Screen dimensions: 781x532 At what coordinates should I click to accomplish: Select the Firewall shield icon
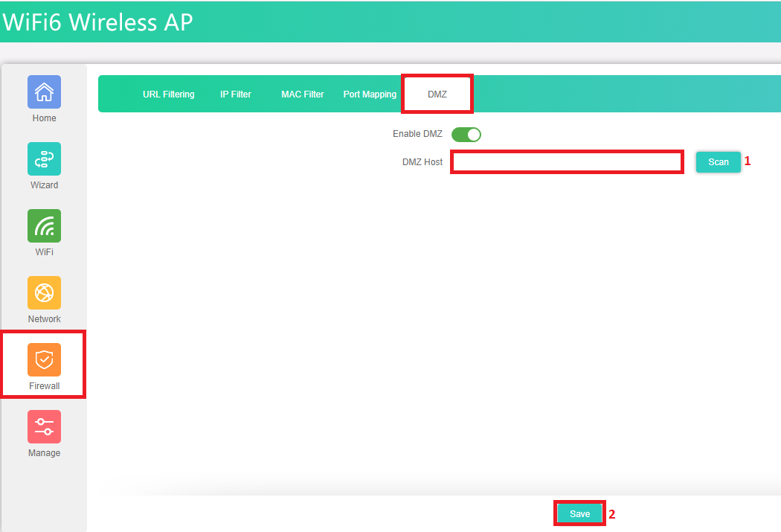pos(44,360)
